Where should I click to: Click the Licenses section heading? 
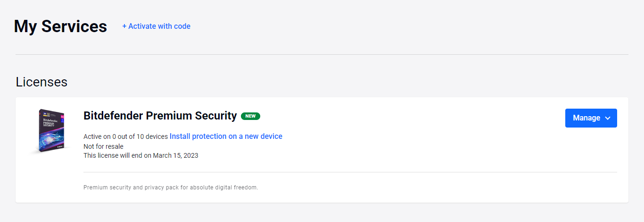click(x=41, y=82)
